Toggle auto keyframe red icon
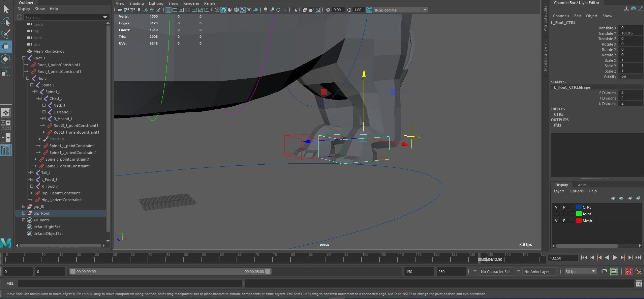 629,271
